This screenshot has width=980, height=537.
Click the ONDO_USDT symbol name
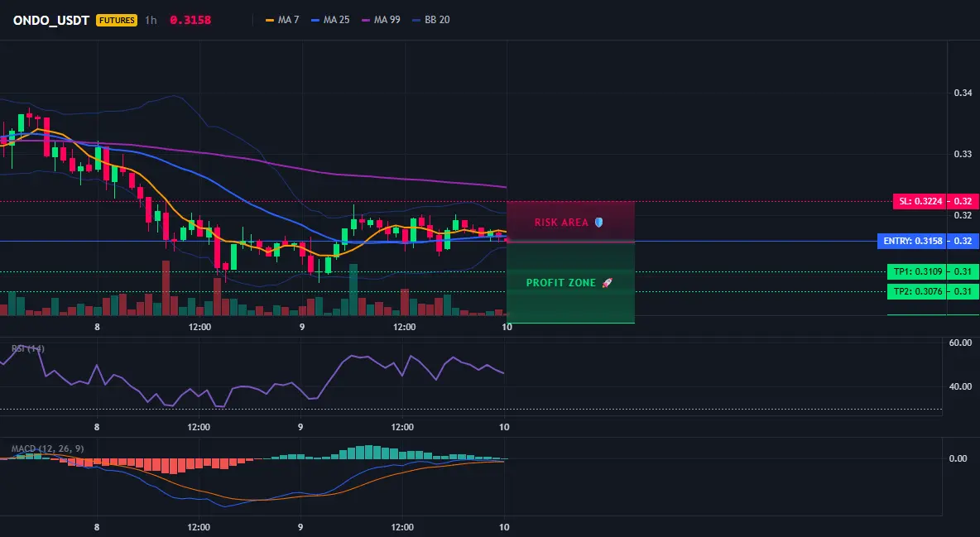(x=51, y=20)
